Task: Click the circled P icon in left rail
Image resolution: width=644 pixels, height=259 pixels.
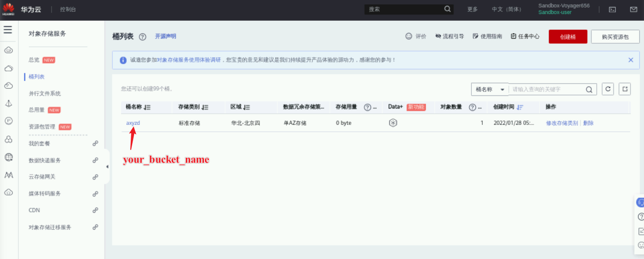Action: 8,121
